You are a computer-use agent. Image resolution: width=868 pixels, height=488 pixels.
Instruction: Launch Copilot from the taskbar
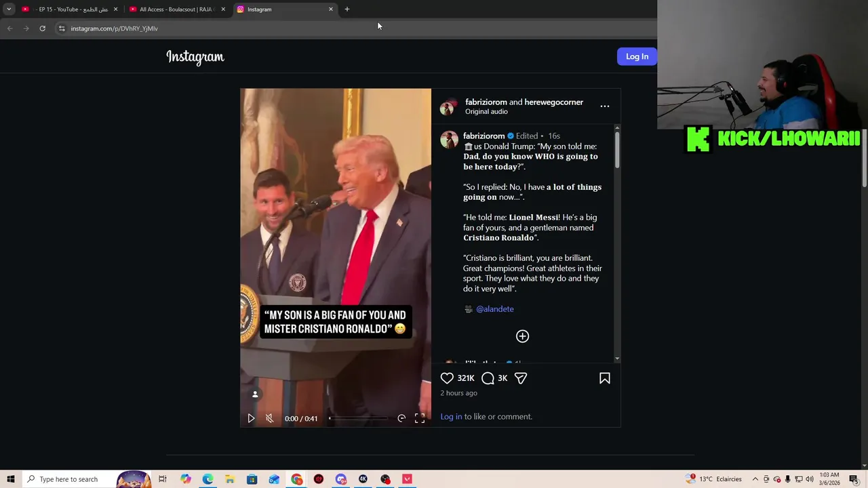click(x=185, y=479)
